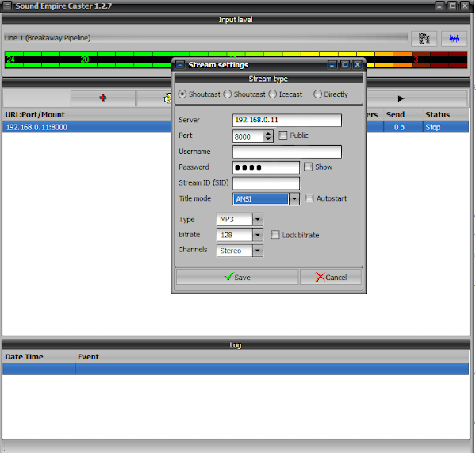Click the Date Time log column header

[39, 357]
